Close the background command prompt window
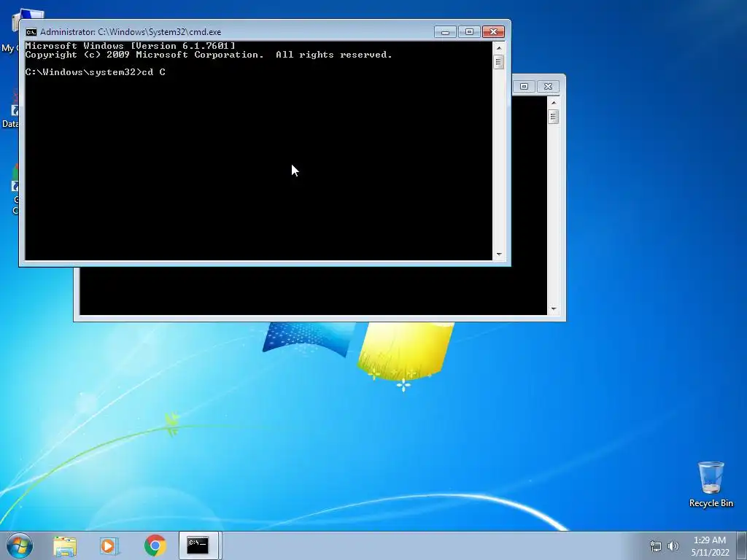 pyautogui.click(x=548, y=86)
